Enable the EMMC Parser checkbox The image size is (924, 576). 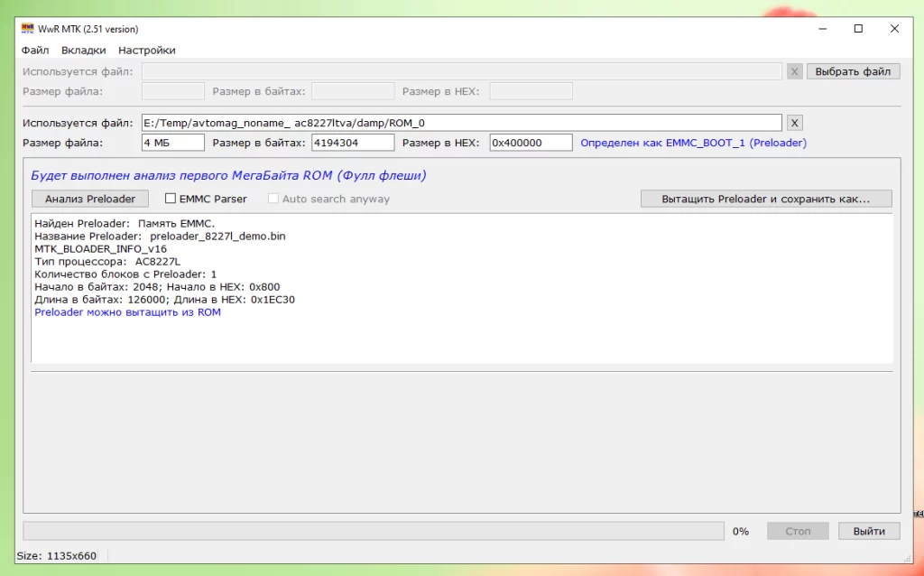pos(171,199)
